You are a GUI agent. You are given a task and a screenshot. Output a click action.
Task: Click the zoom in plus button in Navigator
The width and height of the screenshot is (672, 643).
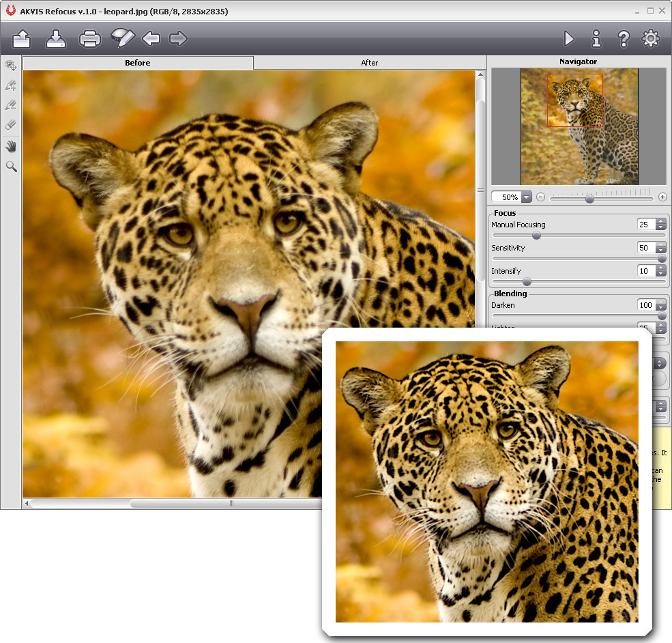click(x=662, y=197)
